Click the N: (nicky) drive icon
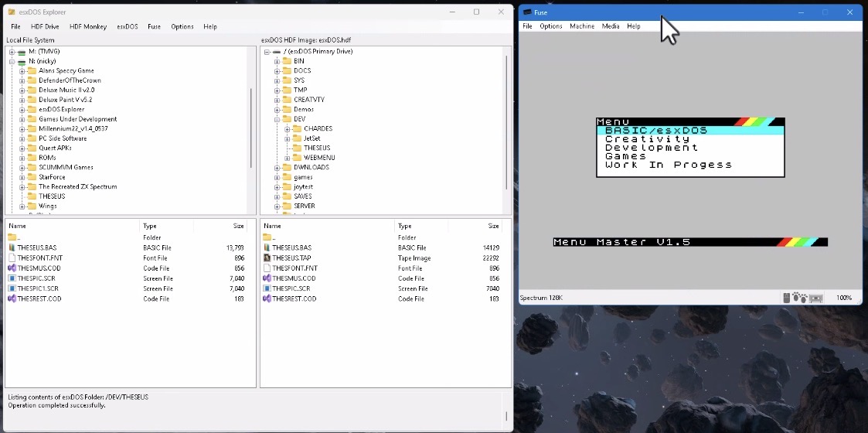 [22, 61]
